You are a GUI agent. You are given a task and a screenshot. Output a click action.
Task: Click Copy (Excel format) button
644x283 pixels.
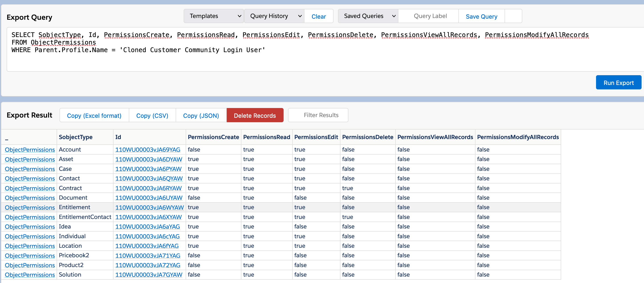[94, 115]
